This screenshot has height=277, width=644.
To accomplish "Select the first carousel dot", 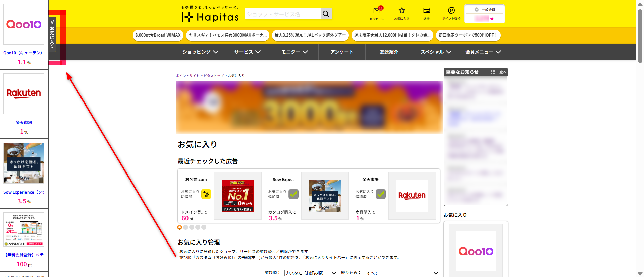I will pyautogui.click(x=180, y=227).
